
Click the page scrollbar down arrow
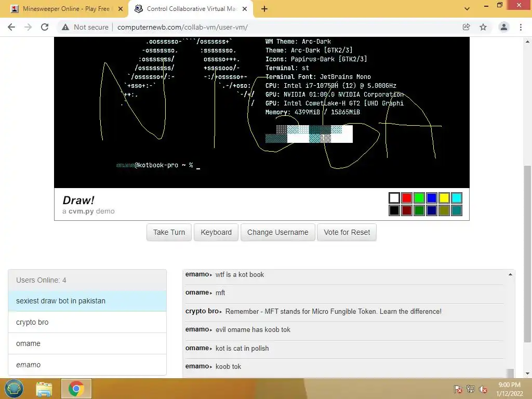527,374
